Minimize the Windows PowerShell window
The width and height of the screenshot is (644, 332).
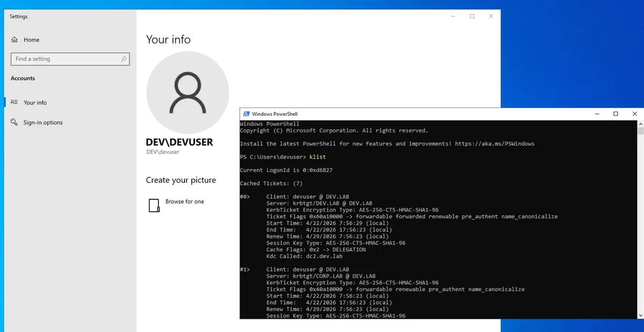tap(597, 114)
